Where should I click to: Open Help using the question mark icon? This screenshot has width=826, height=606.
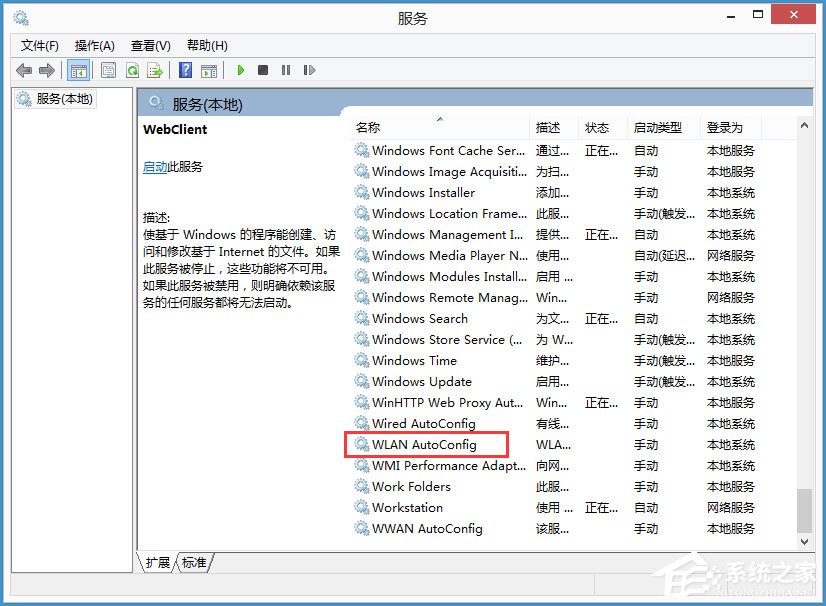tap(186, 70)
